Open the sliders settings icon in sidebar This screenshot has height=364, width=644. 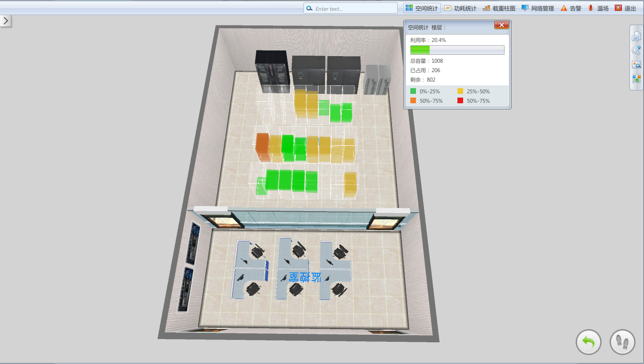[636, 79]
